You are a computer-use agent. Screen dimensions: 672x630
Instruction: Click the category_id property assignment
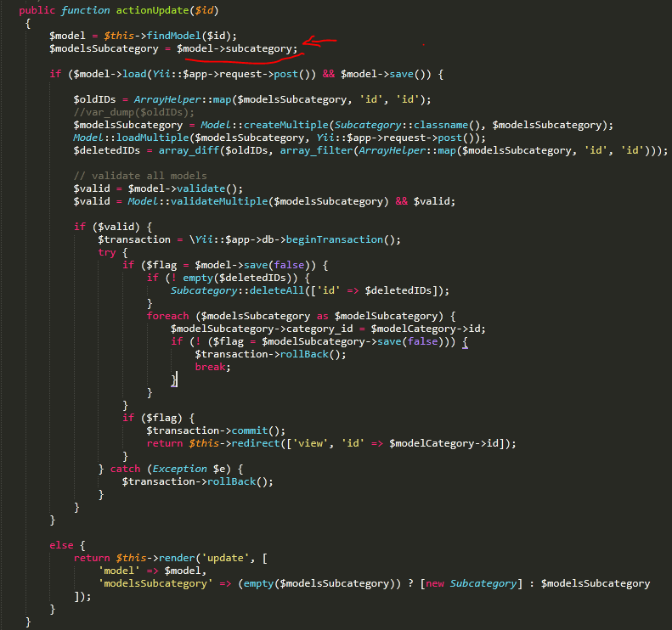click(x=319, y=329)
